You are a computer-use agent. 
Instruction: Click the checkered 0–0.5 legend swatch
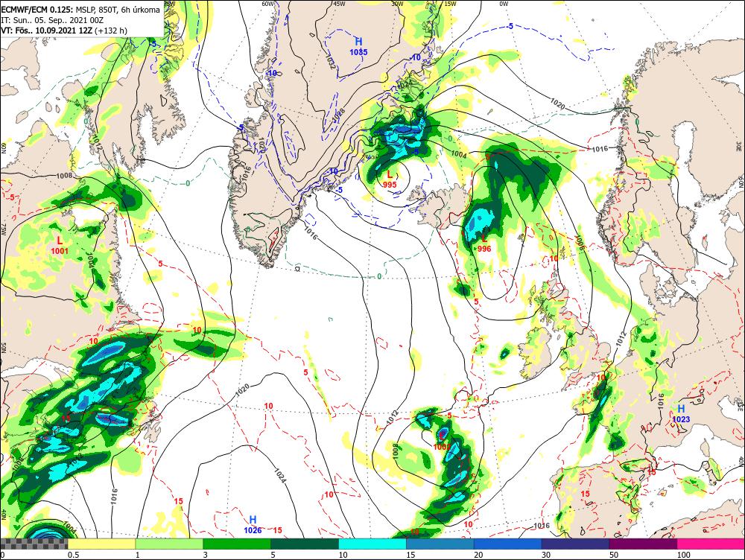[x=34, y=544]
